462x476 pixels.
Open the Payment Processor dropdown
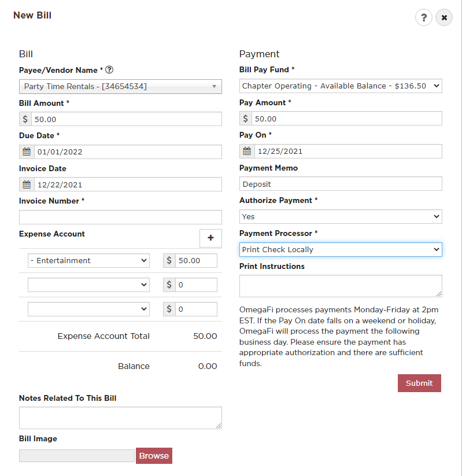click(x=341, y=249)
